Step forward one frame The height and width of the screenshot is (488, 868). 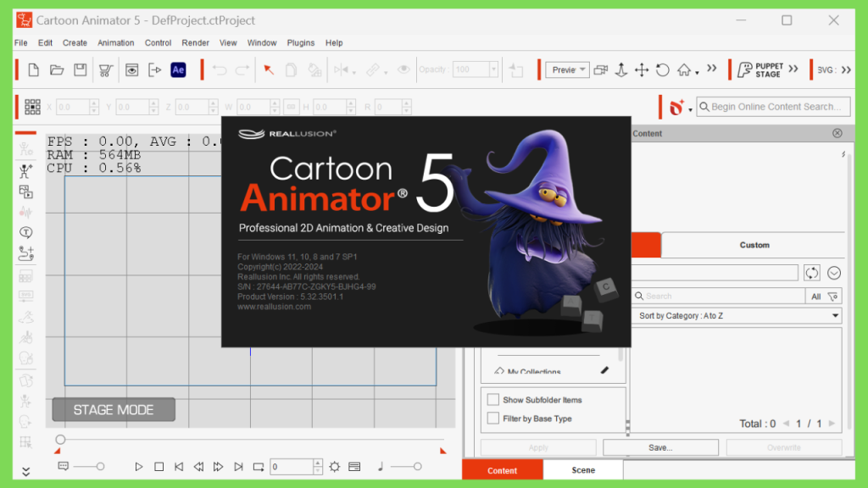pyautogui.click(x=218, y=467)
